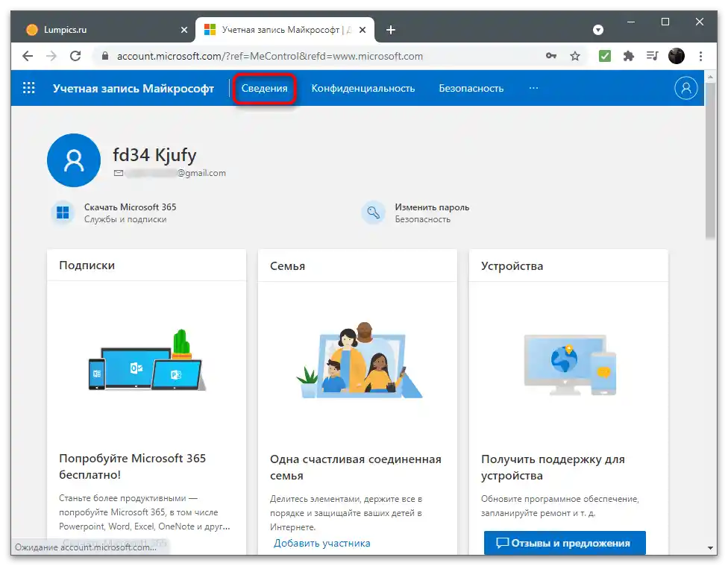Open the Сведения menu item
Screen dimensions: 728x566
pyautogui.click(x=264, y=88)
